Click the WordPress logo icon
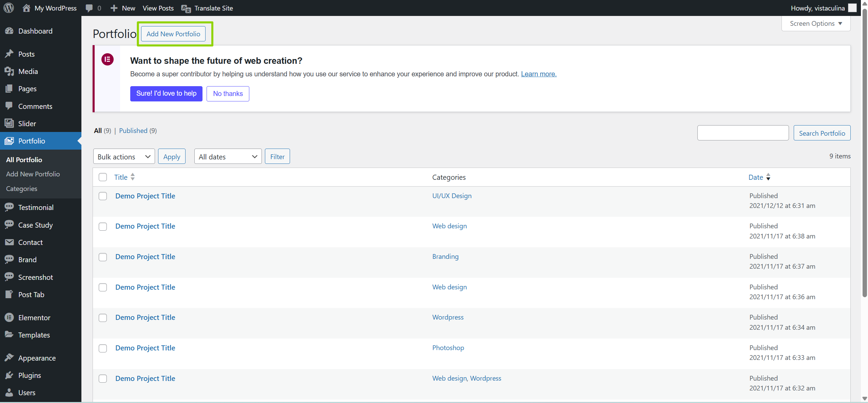The image size is (868, 403). coord(9,8)
